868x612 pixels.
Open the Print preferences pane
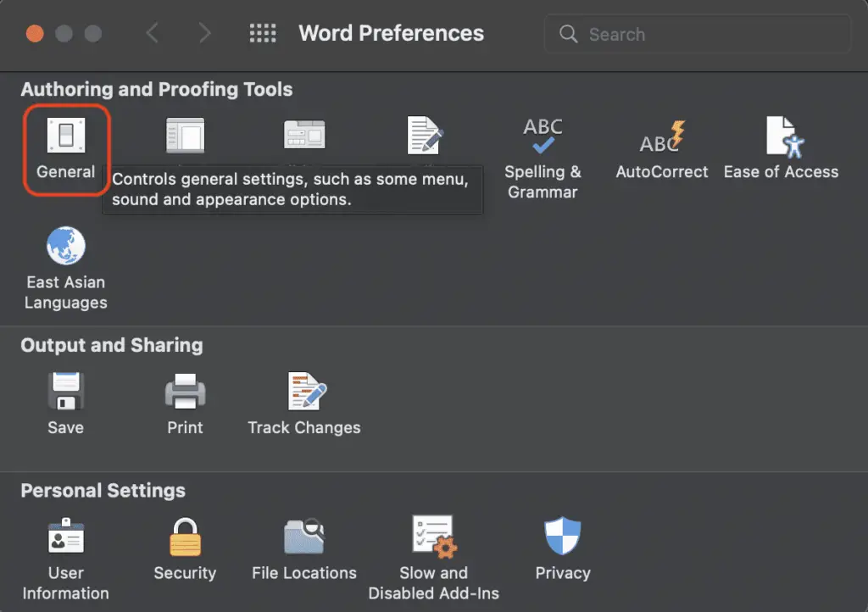click(185, 404)
